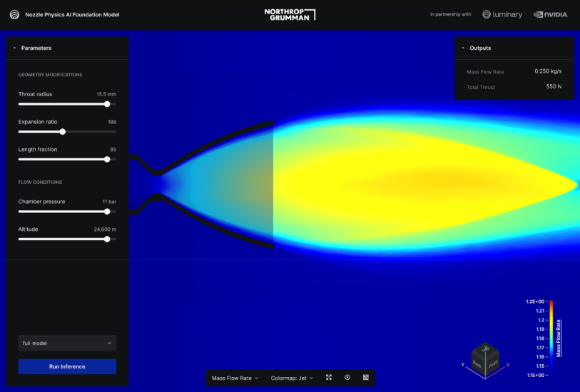
Task: Click the Throat radius slider handle
Action: point(107,104)
